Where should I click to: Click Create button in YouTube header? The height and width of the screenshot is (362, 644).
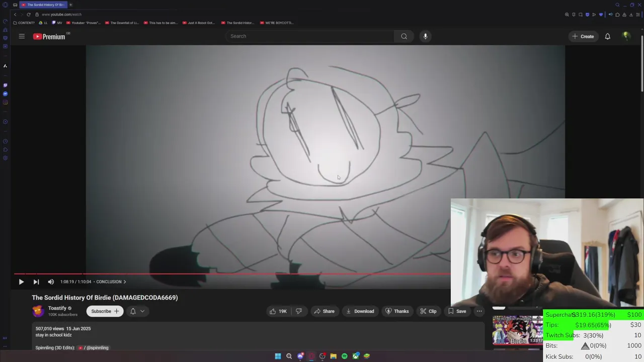(583, 36)
